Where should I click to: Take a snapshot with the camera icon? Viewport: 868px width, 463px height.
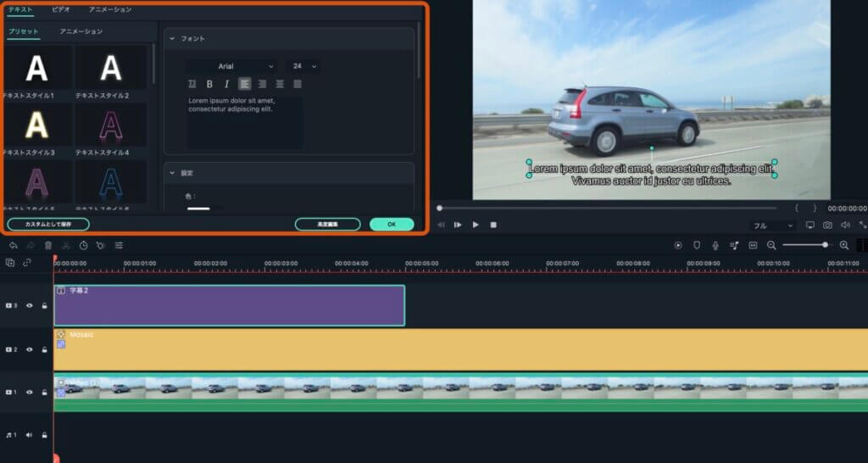click(827, 225)
